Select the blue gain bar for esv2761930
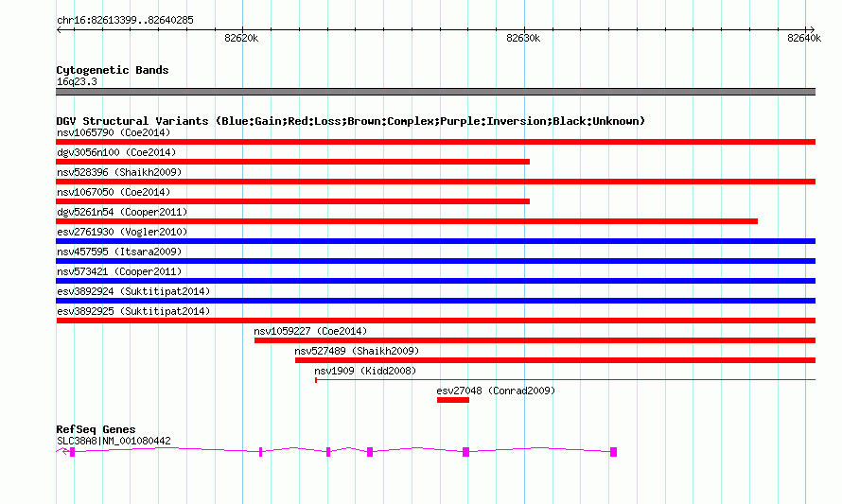Screen dimensions: 842x504 [435, 241]
